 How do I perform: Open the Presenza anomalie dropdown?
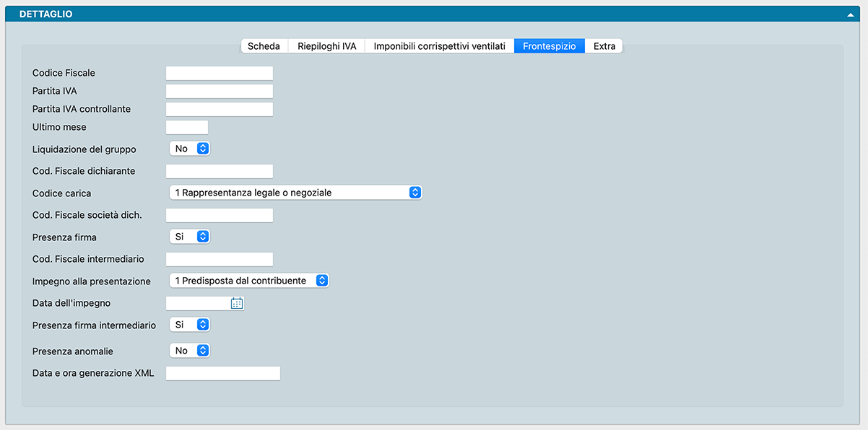pos(190,351)
